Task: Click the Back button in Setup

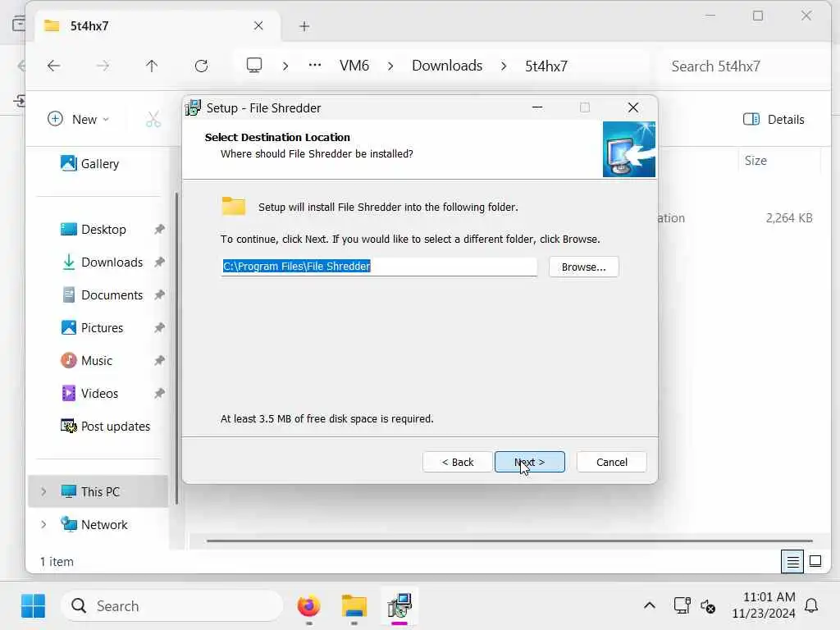Action: coord(457,462)
